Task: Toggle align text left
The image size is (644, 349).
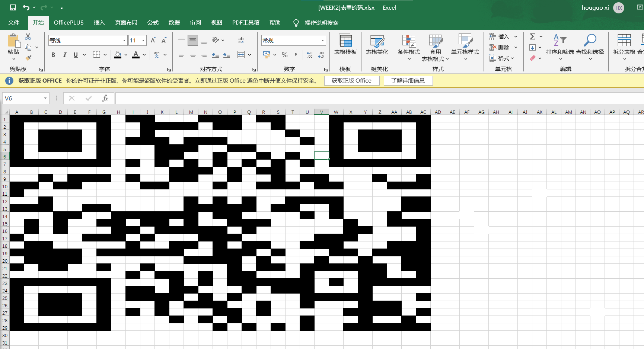Action: pos(182,55)
